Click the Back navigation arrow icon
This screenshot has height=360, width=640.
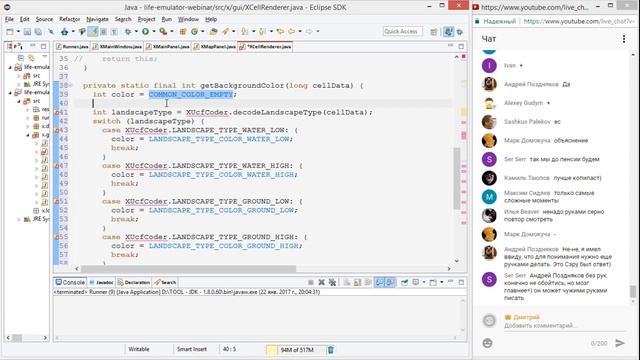[x=291, y=31]
